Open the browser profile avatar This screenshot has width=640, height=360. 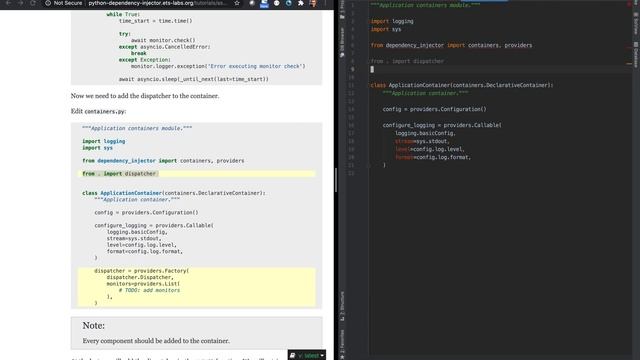(313, 3)
